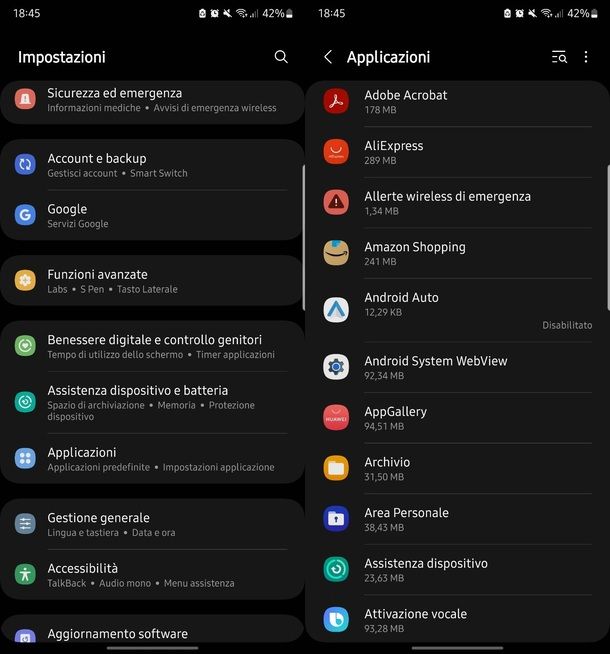The height and width of the screenshot is (654, 610).
Task: Tap the Google G icon
Action: pyautogui.click(x=25, y=215)
